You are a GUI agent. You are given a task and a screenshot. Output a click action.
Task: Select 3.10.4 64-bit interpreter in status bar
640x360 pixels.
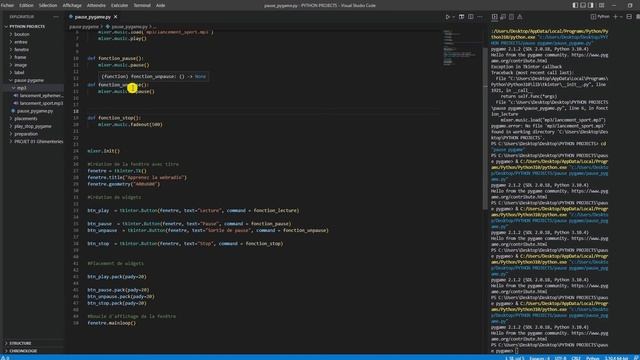616,358
